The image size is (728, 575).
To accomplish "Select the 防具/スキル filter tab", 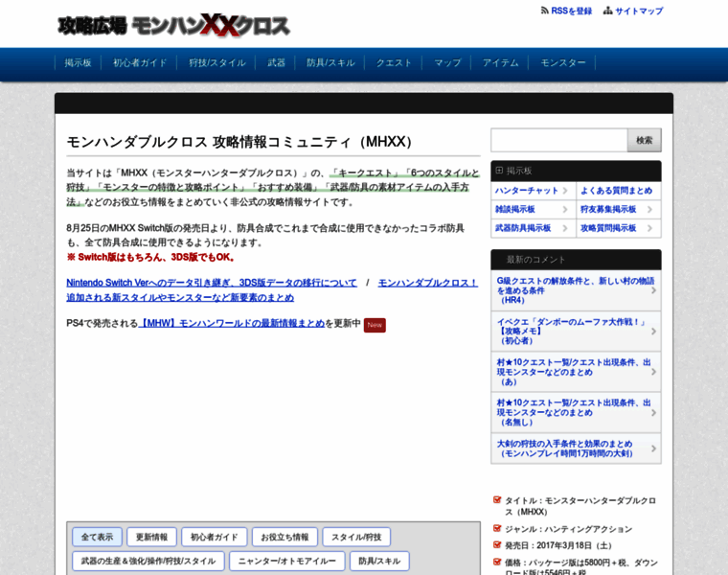I will coord(379,561).
